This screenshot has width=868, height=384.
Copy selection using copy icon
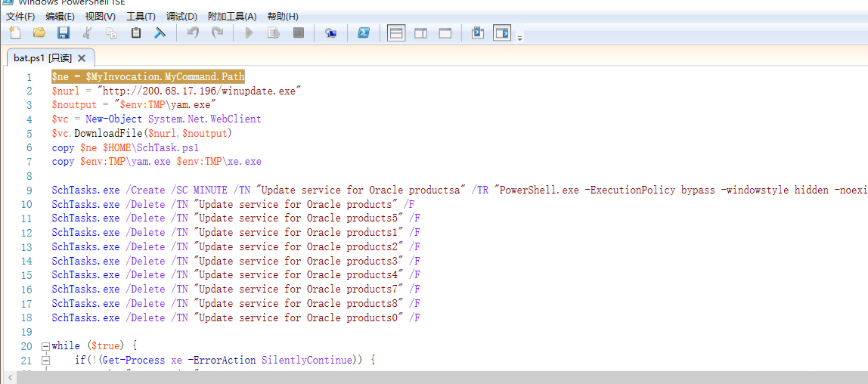pyautogui.click(x=111, y=33)
